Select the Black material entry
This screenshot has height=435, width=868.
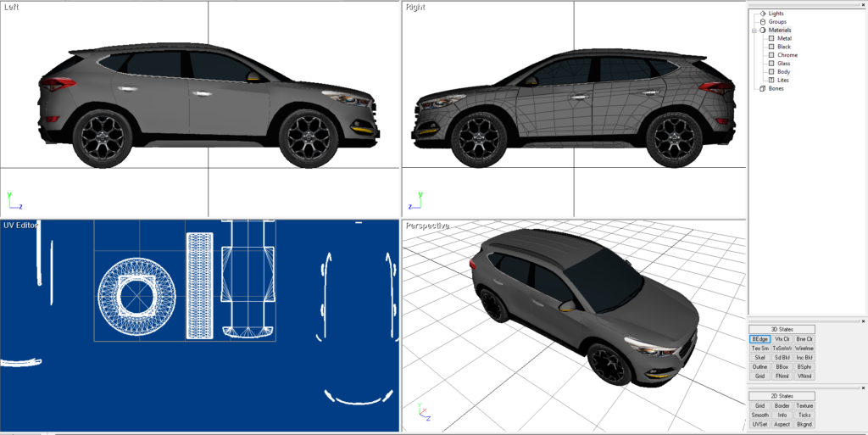click(x=784, y=47)
